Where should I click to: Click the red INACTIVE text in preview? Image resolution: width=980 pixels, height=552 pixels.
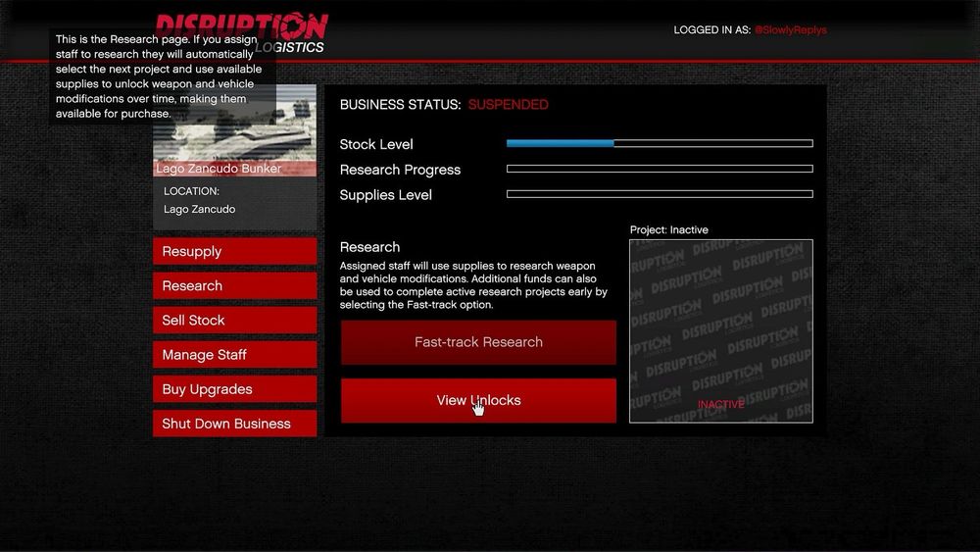[x=720, y=405]
